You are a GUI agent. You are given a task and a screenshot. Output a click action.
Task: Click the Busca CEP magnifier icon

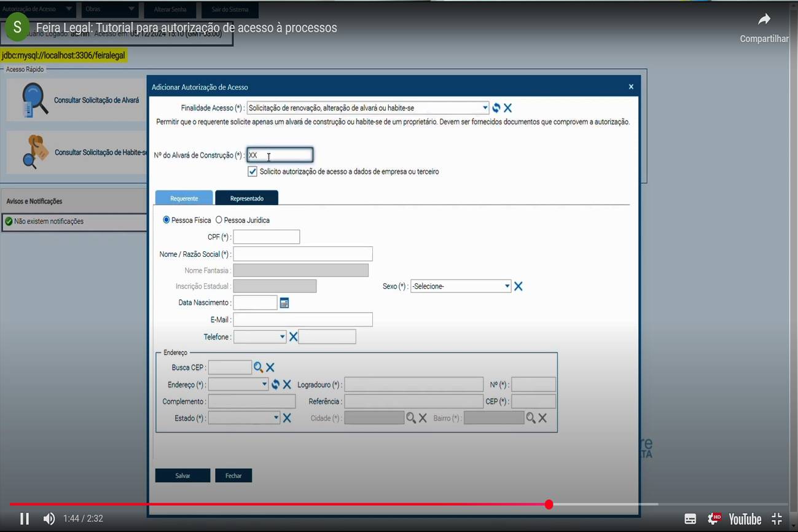pyautogui.click(x=259, y=367)
